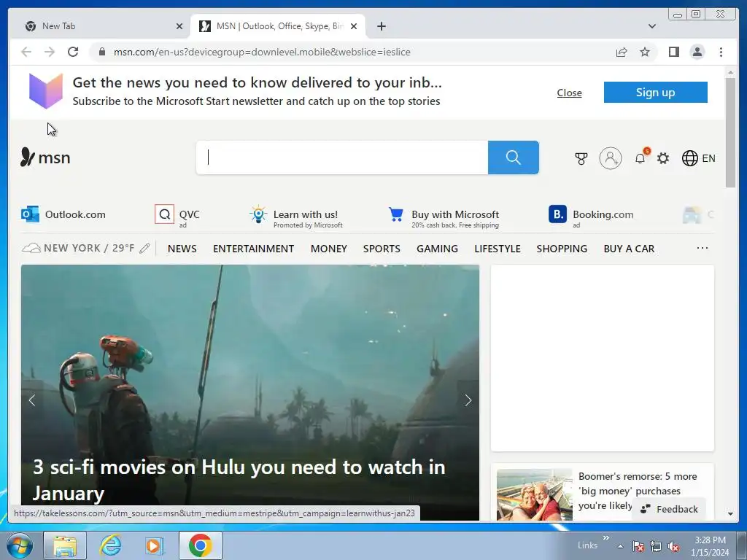Click the network tray icon

pyautogui.click(x=656, y=546)
